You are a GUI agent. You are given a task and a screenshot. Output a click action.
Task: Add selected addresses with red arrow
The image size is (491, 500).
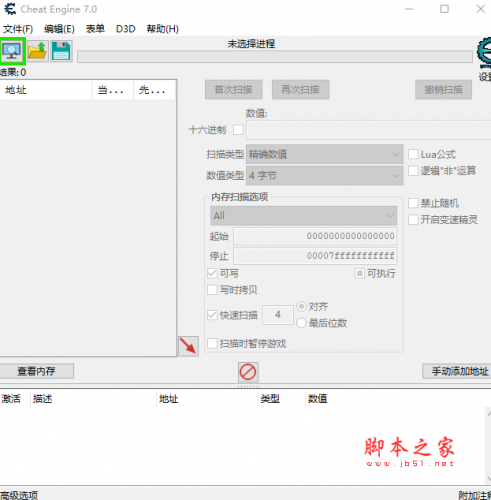click(188, 346)
